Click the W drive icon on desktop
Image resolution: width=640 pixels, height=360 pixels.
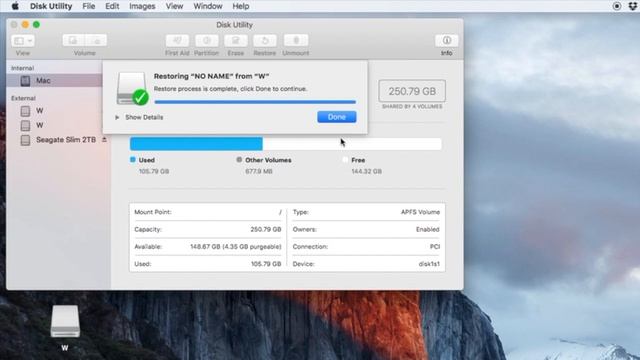[x=65, y=321]
